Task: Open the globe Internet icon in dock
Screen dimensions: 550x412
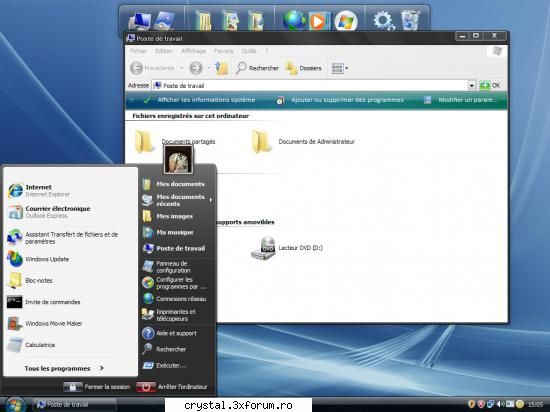Action: click(x=294, y=20)
